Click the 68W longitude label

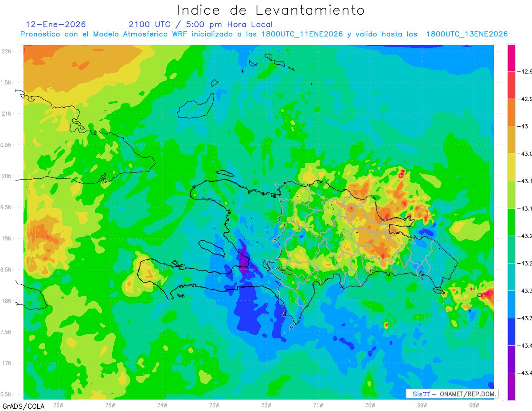click(x=474, y=405)
